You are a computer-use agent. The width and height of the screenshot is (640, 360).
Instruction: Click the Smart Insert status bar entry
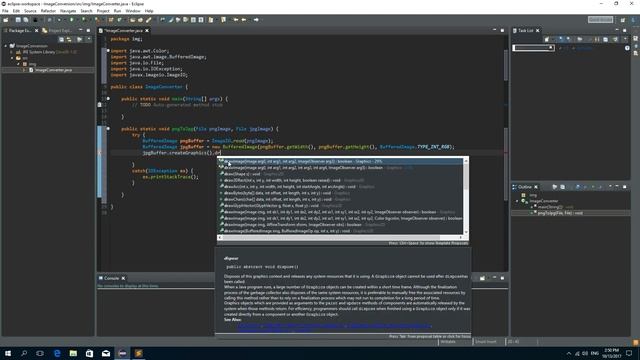pyautogui.click(x=486, y=342)
